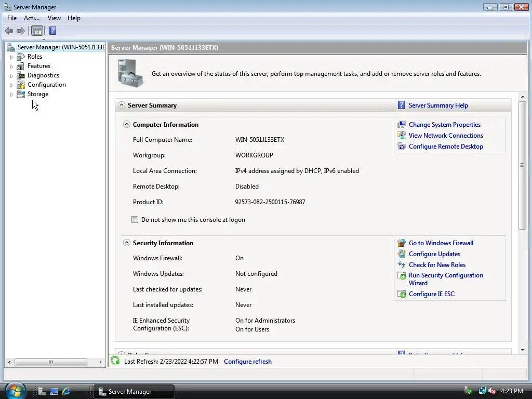
Task: Select the Storage tree item label
Action: coord(38,94)
